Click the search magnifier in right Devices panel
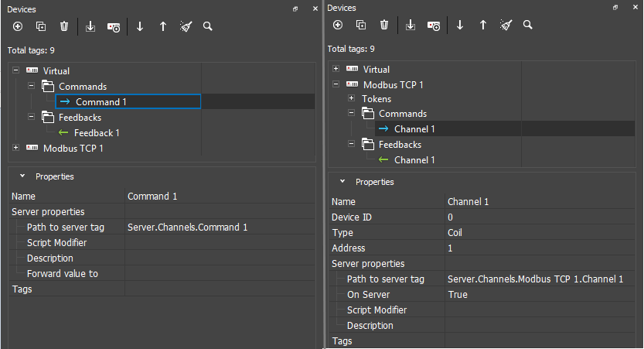This screenshot has height=349, width=644. point(528,26)
